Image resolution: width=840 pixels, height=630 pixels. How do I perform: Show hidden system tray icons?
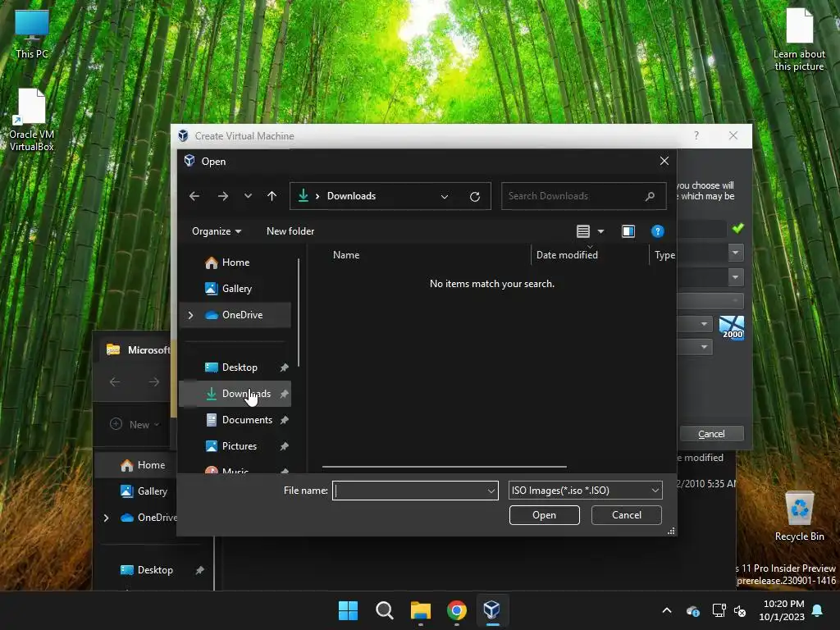(x=666, y=610)
